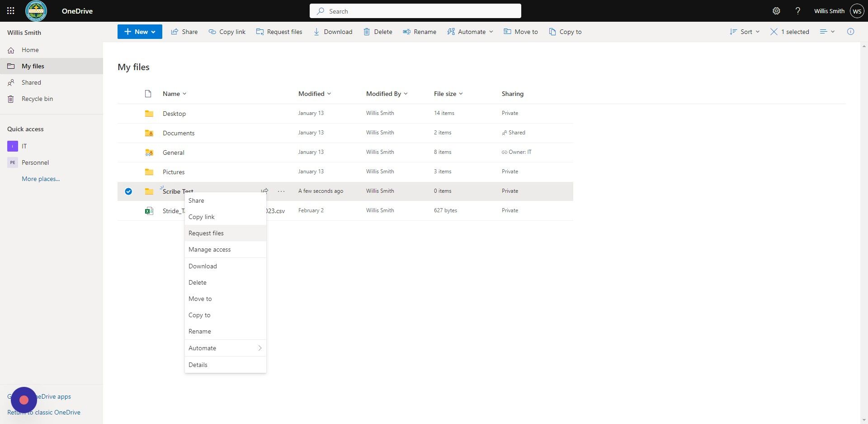Click the details info toggle icon
868x424 pixels.
851,32
